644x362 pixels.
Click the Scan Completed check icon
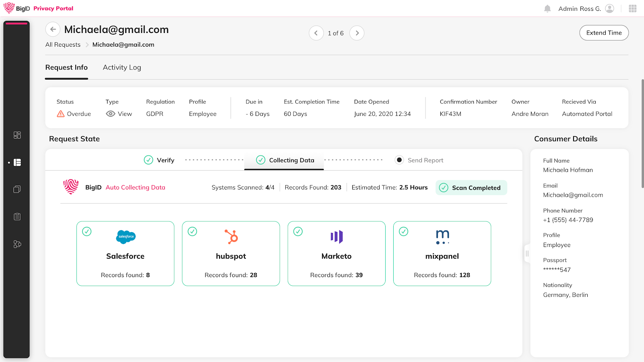coord(444,188)
